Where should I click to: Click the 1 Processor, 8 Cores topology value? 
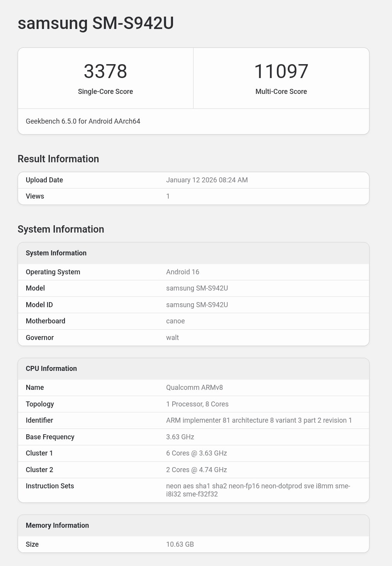[197, 404]
